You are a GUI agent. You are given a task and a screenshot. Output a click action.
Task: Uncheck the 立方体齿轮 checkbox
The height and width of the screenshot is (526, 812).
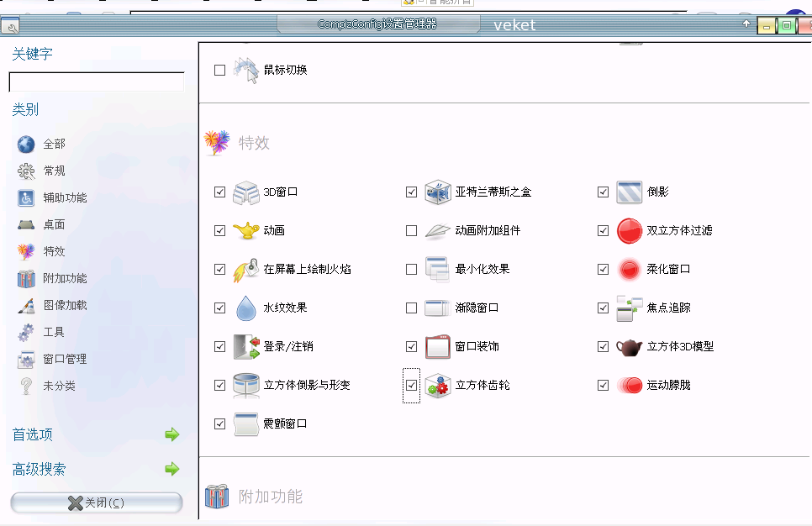pos(411,386)
